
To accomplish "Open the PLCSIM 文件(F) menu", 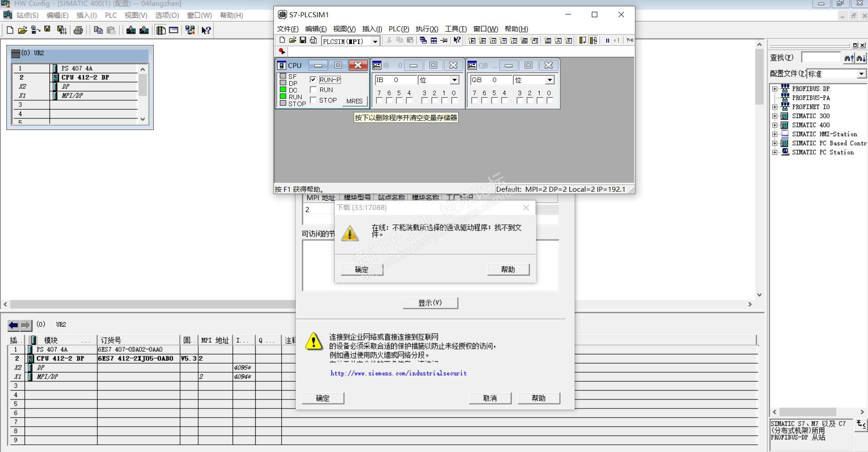I will point(288,29).
